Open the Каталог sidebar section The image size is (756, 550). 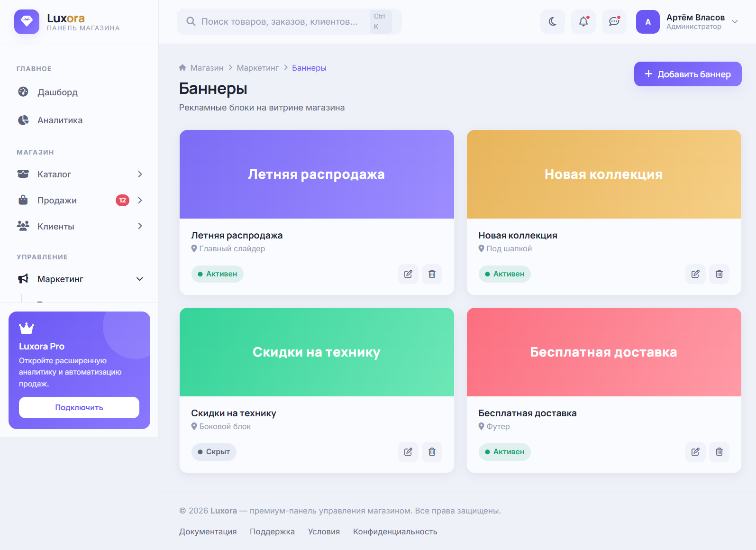point(79,174)
